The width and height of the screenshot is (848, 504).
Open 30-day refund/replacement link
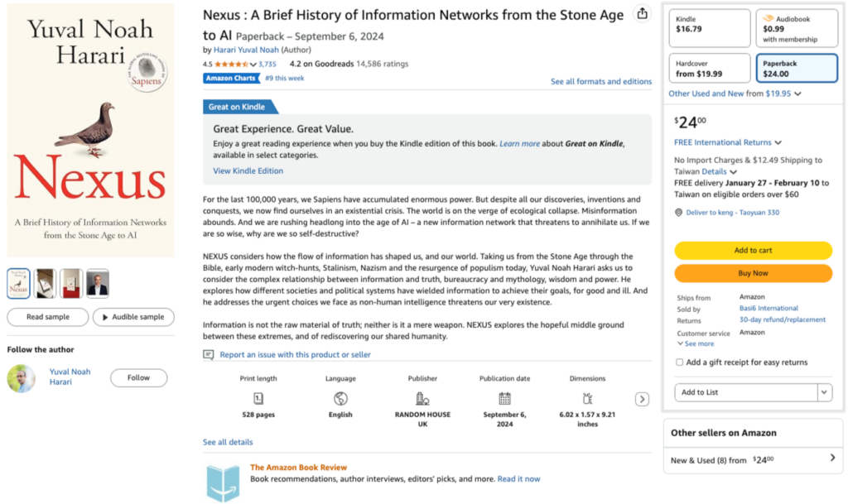782,319
